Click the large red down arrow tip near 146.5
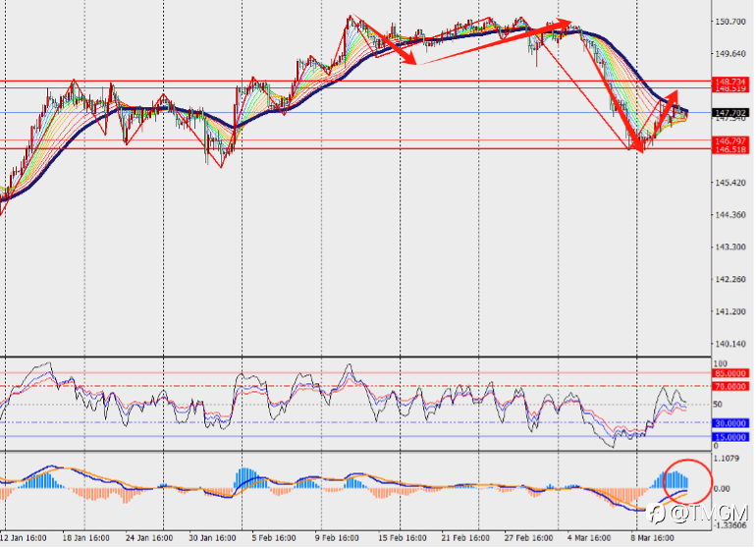This screenshot has height=548, width=756. (x=641, y=148)
